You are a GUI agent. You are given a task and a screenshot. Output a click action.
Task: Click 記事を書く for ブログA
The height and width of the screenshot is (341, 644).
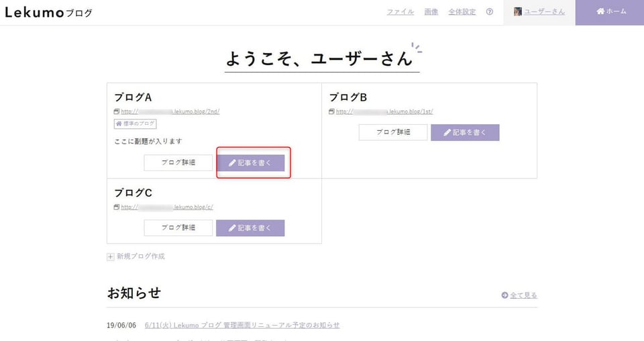point(250,163)
